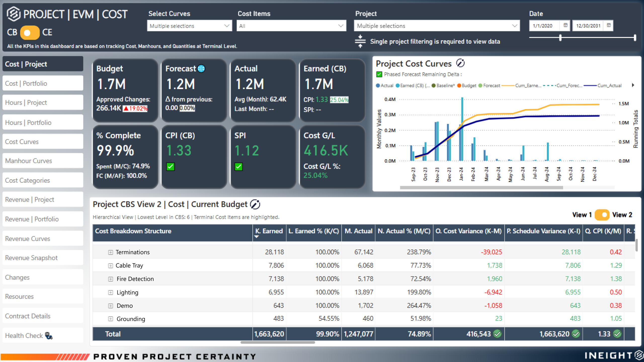
Task: Open the Revenue Snapshot page
Action: 43,258
